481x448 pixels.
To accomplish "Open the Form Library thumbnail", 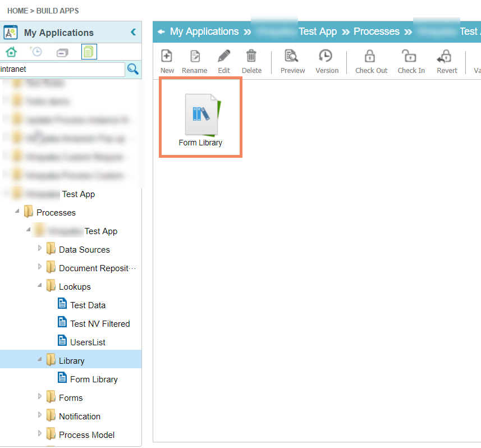I will [200, 118].
